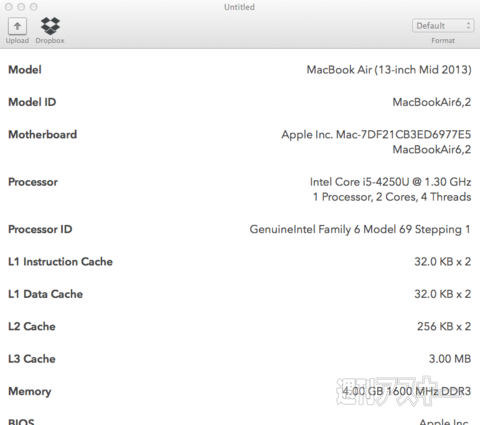
Task: Click the red close window button
Action: pyautogui.click(x=9, y=7)
